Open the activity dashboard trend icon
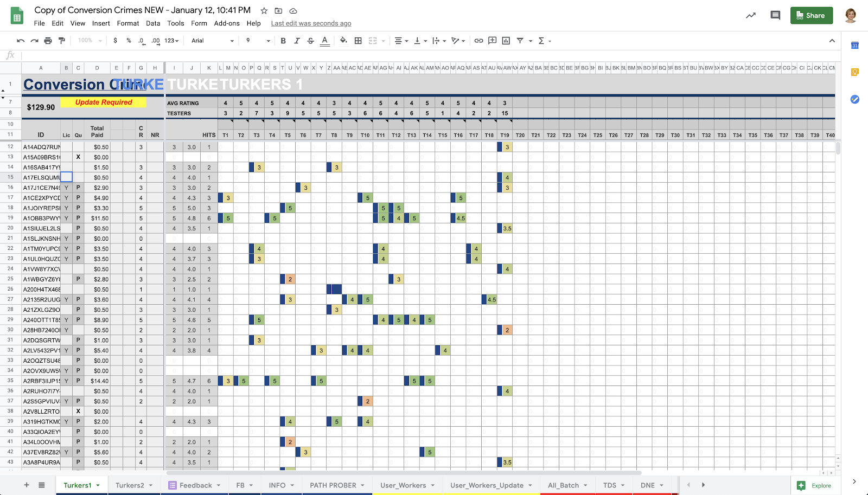Viewport: 868px width, 495px height. pos(751,16)
